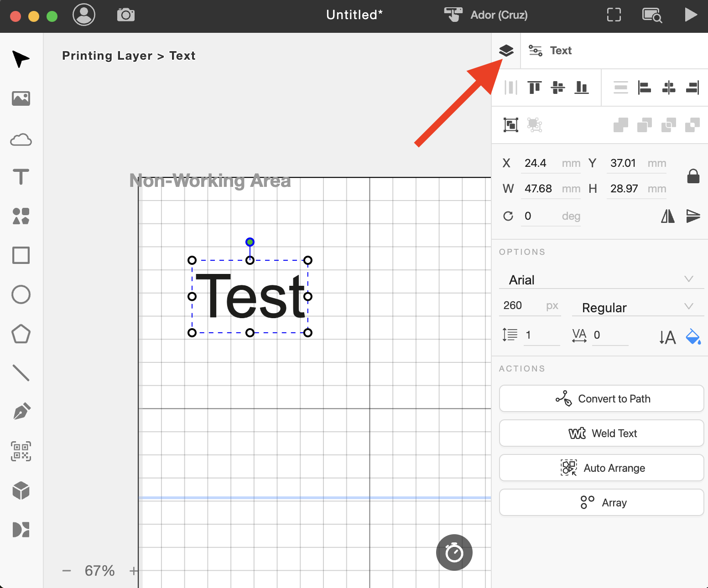Select the rectangle drawing tool
Screen dimensions: 708x588
point(21,255)
